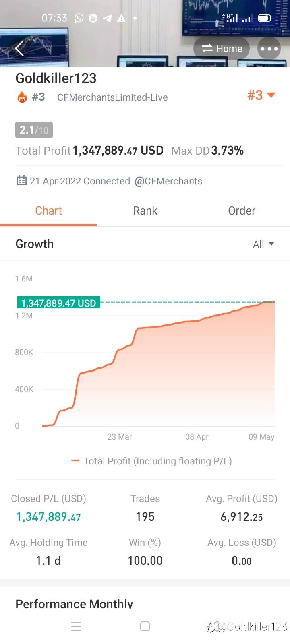Image resolution: width=290 pixels, height=644 pixels.
Task: Open WhatsApp notification in status bar
Action: coord(79,18)
